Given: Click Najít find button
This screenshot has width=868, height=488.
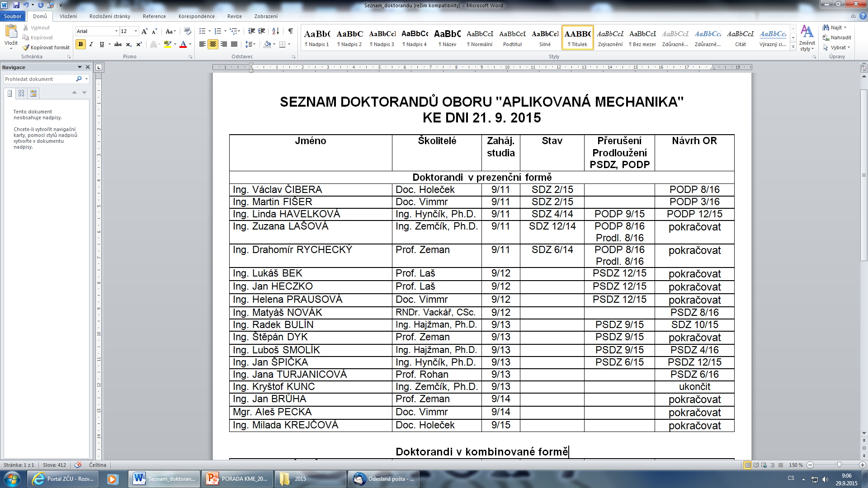Looking at the screenshot, I should tap(834, 28).
